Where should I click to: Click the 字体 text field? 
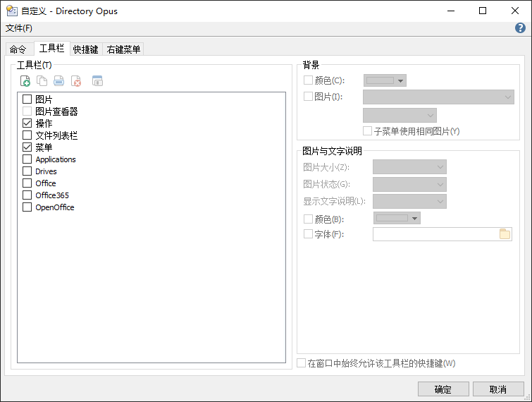click(435, 234)
